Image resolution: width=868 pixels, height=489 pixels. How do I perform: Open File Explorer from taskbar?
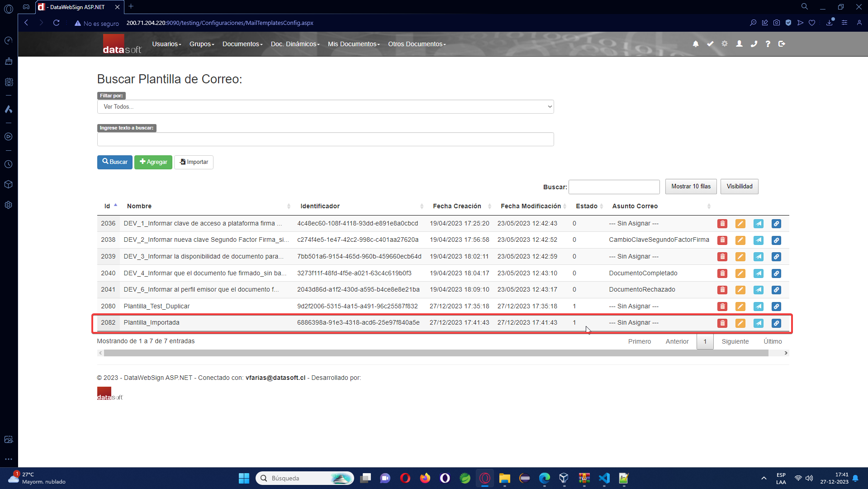(x=504, y=478)
